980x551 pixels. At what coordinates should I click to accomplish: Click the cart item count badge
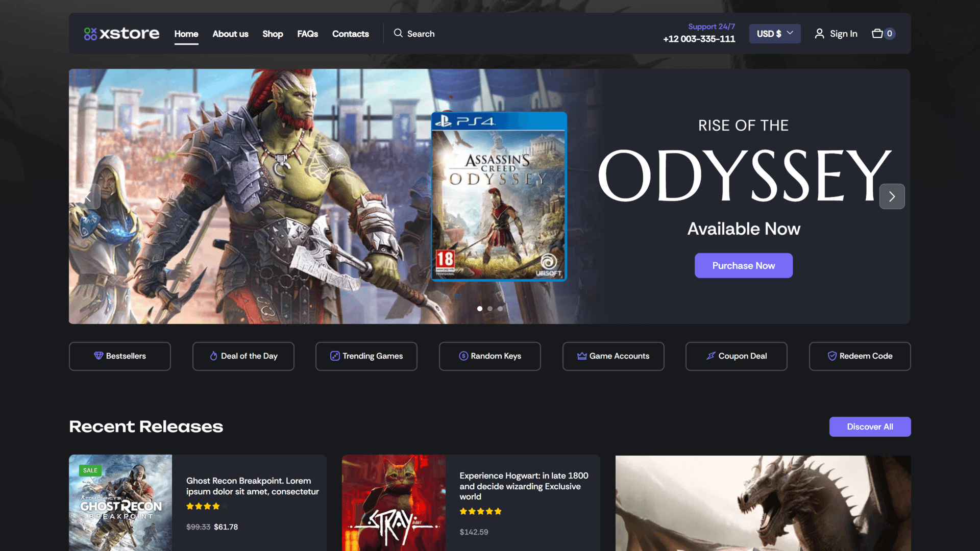(890, 34)
